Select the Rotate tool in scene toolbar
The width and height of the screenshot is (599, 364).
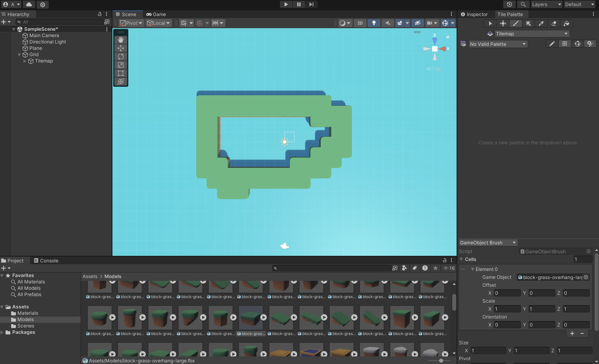tap(121, 56)
